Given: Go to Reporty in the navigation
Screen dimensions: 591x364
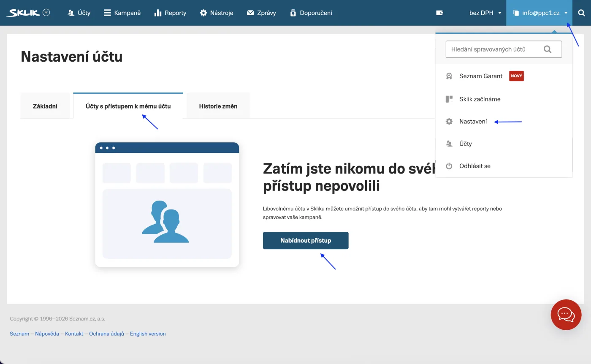Looking at the screenshot, I should 170,13.
